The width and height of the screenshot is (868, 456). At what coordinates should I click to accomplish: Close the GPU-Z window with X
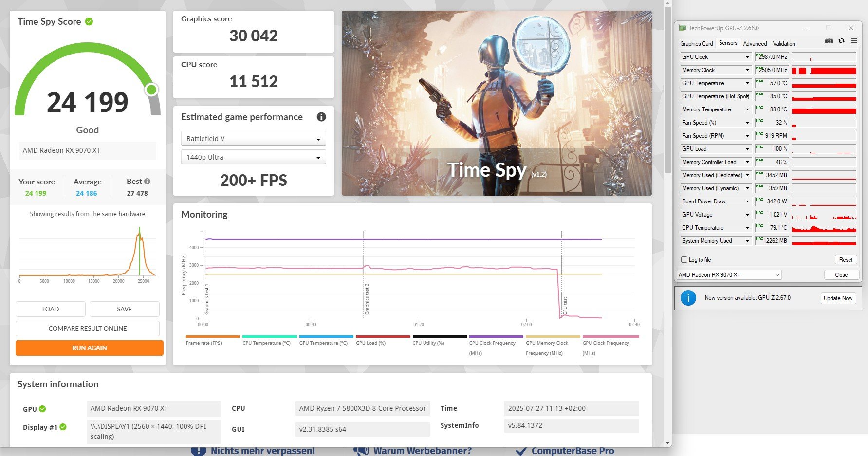[851, 28]
